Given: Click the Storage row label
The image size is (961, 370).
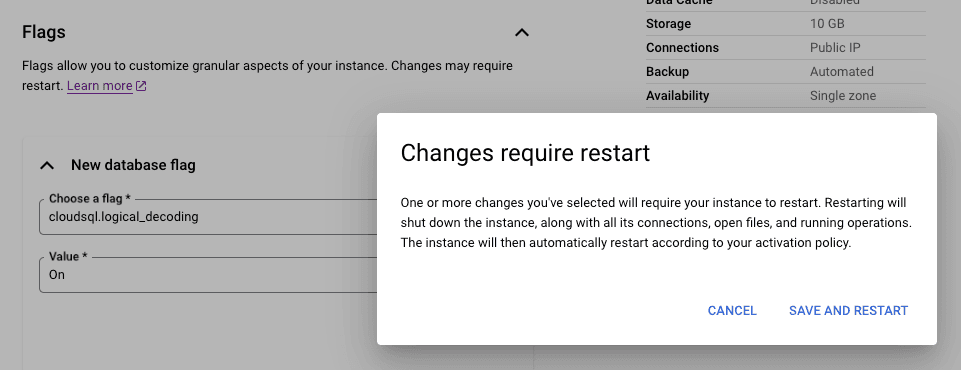Looking at the screenshot, I should pyautogui.click(x=668, y=24).
